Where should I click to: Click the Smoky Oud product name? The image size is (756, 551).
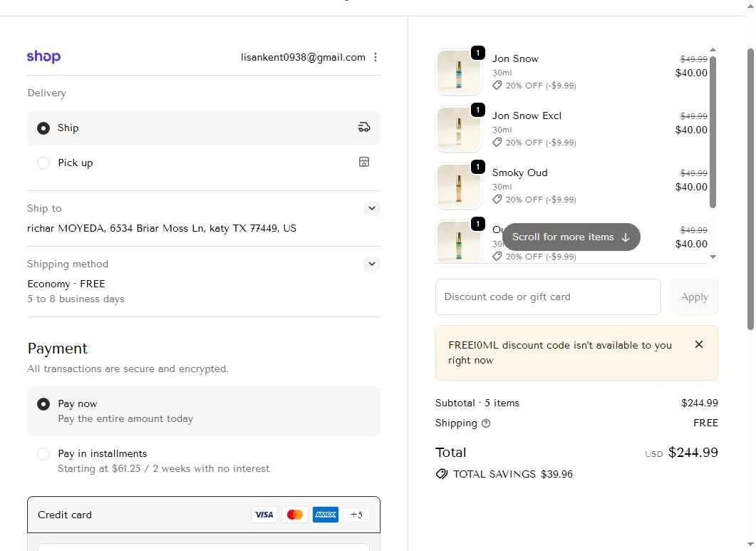point(519,172)
